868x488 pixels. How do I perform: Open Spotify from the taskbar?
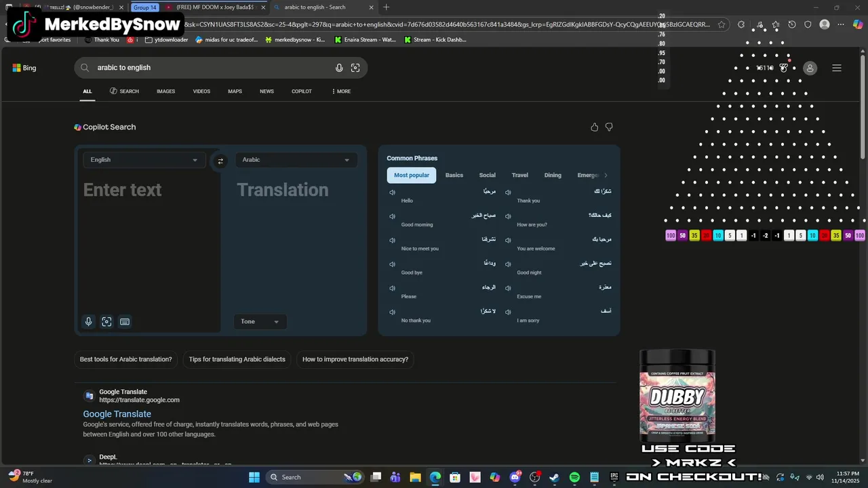pos(574,477)
